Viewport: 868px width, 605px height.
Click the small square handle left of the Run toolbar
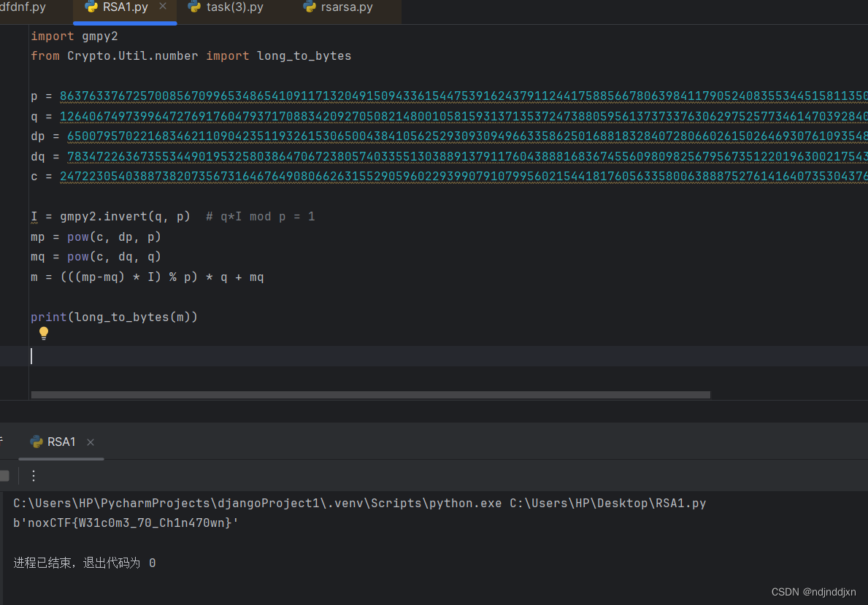4,475
